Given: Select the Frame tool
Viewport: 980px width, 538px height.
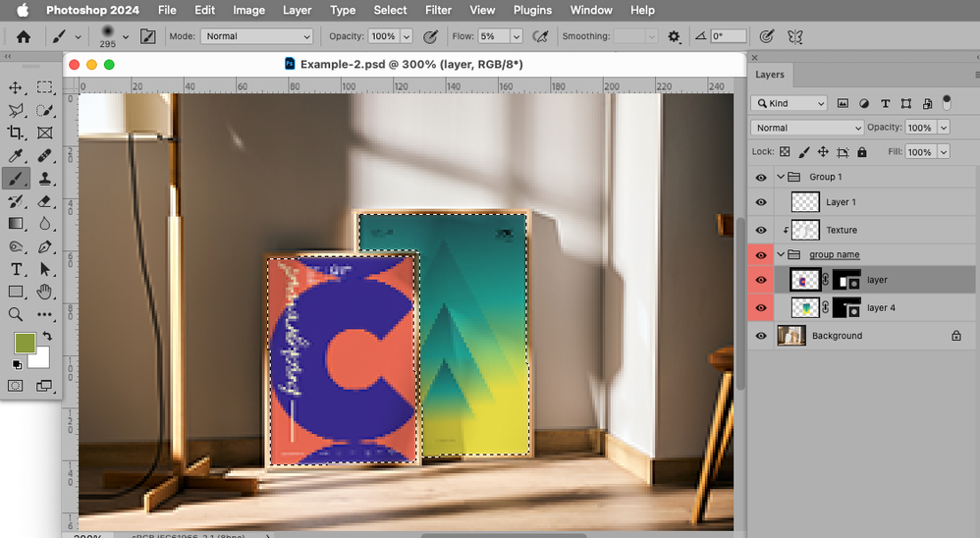Looking at the screenshot, I should [44, 134].
